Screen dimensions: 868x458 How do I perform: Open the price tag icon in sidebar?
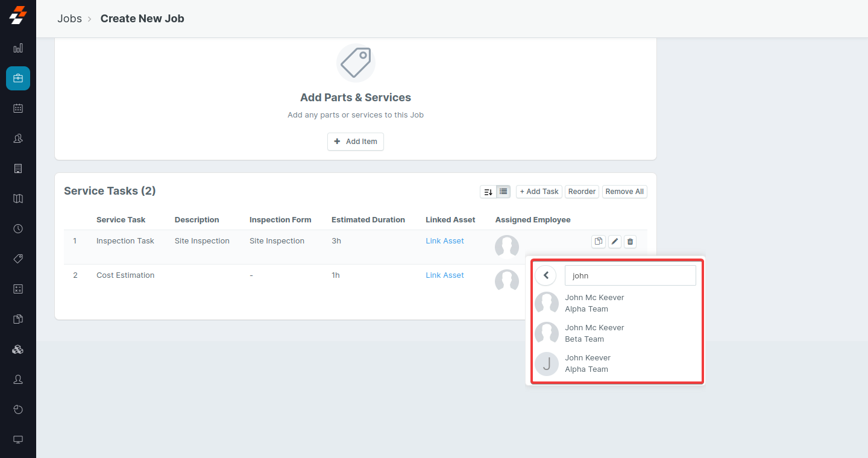tap(17, 259)
